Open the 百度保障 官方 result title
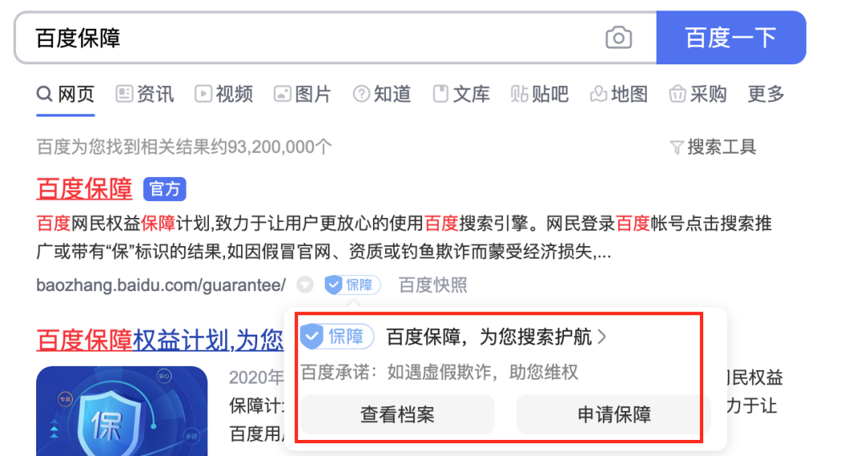Viewport: 868px width, 456px height. [x=84, y=188]
